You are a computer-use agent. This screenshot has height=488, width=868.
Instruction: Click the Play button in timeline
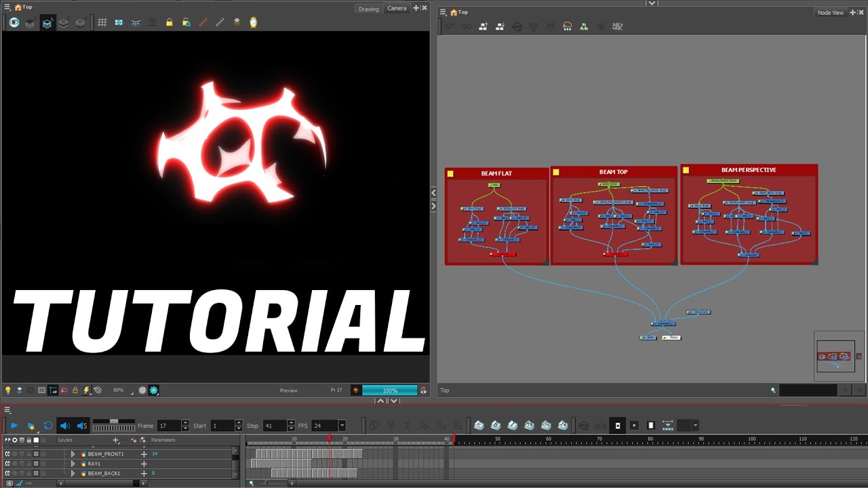pos(14,426)
